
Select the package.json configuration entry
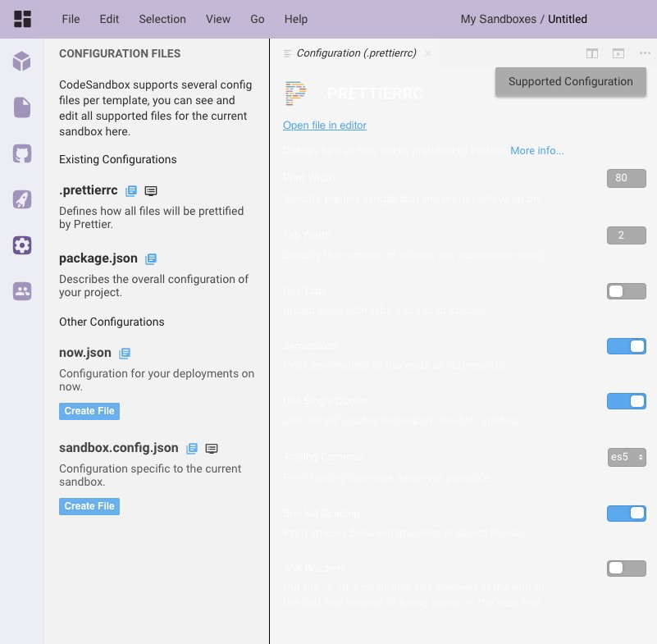click(x=98, y=258)
